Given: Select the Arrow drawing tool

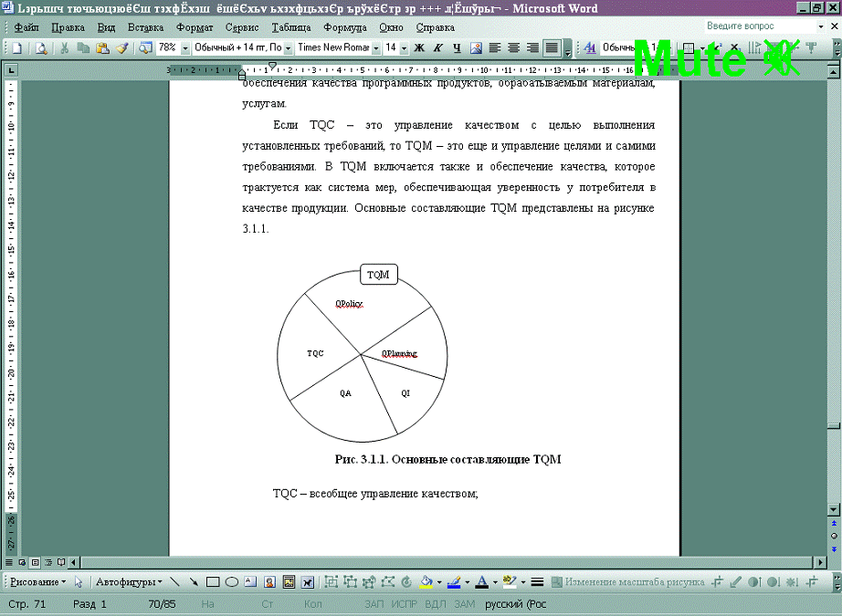Looking at the screenshot, I should (x=193, y=581).
